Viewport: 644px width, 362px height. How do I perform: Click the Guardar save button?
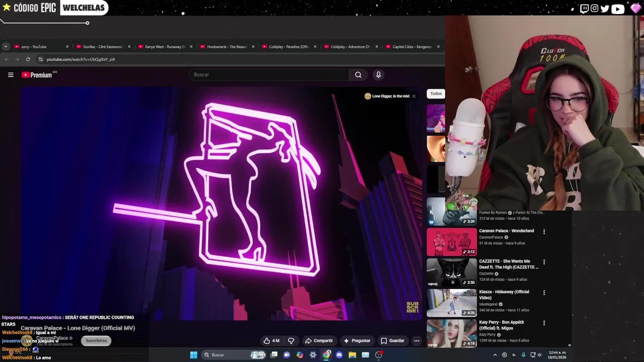[392, 341]
